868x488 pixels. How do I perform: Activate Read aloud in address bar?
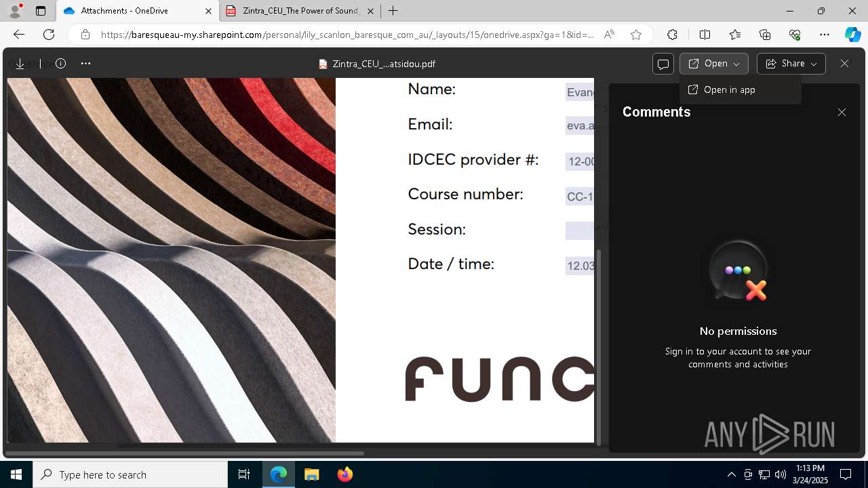click(609, 35)
